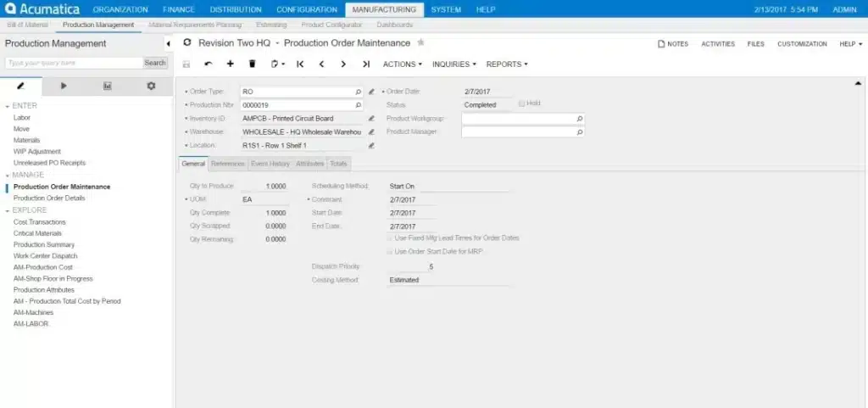Open Material Requirements Planning subtab
Screen dimensions: 868x408
pos(196,25)
